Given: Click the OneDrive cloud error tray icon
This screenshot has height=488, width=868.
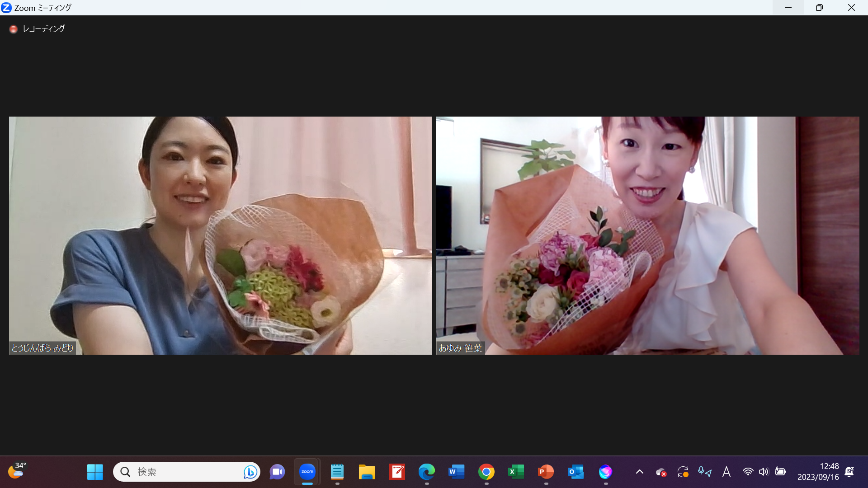Looking at the screenshot, I should click(661, 472).
